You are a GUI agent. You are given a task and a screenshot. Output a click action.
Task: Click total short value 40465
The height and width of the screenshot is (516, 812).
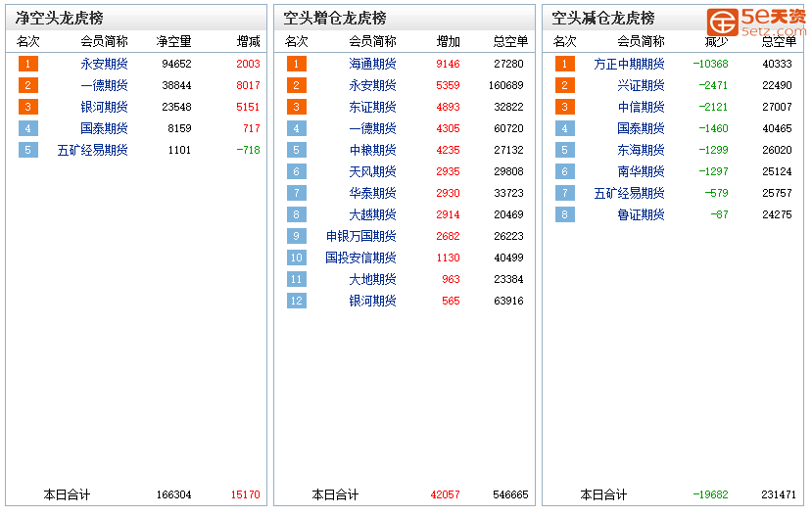pyautogui.click(x=777, y=128)
